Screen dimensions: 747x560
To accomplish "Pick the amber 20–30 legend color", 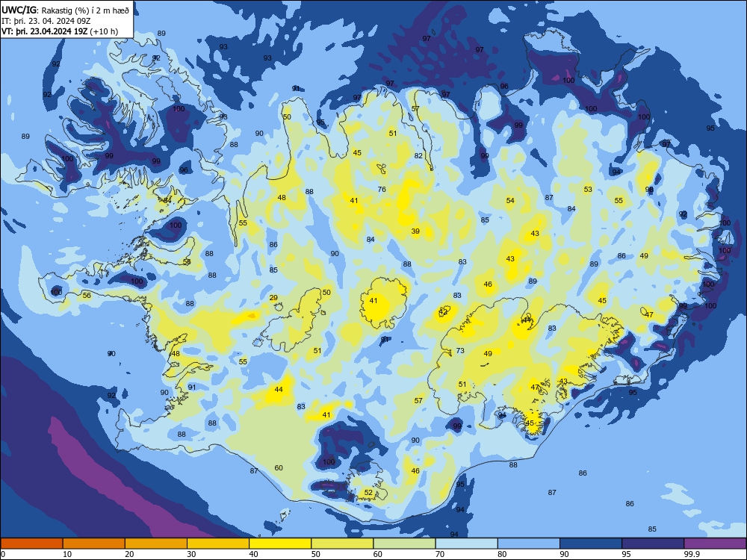I will pos(156,544).
